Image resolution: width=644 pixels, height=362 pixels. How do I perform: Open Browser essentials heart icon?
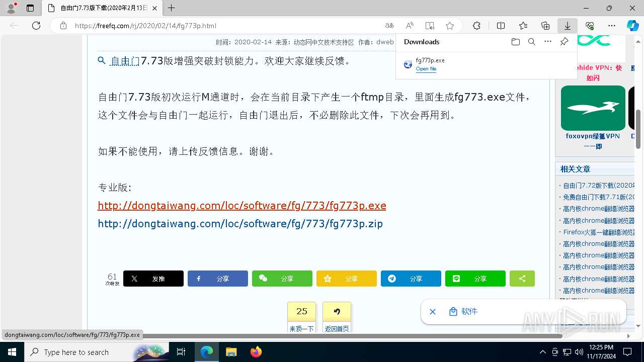tap(590, 26)
